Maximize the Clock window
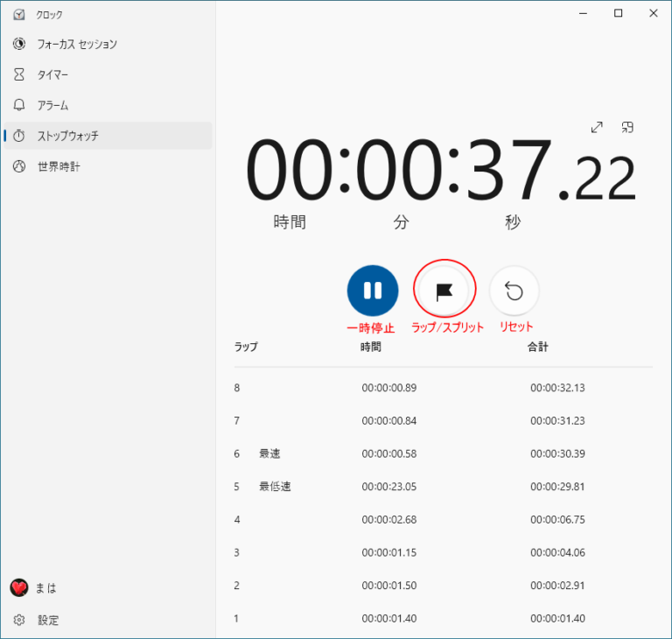This screenshot has width=672, height=639. click(619, 13)
